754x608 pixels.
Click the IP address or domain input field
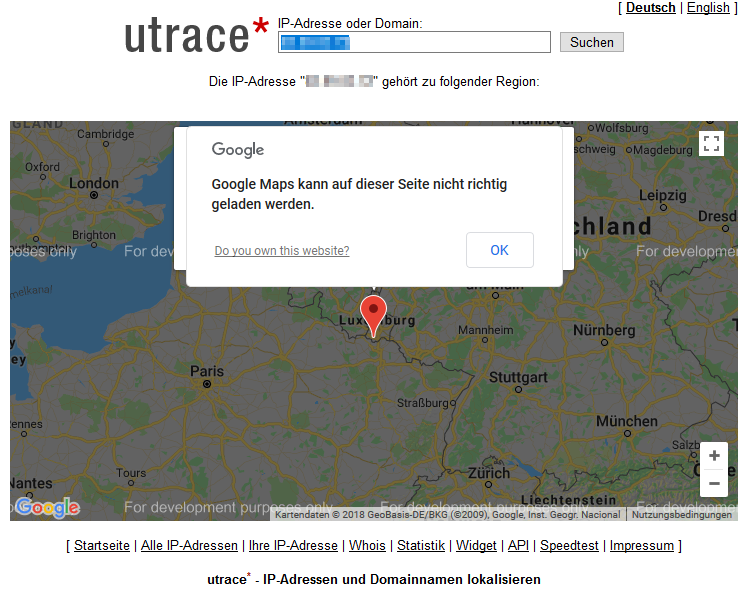414,42
